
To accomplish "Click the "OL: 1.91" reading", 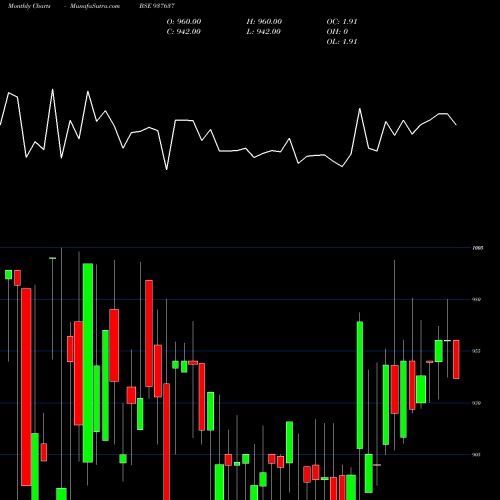I will [342, 42].
